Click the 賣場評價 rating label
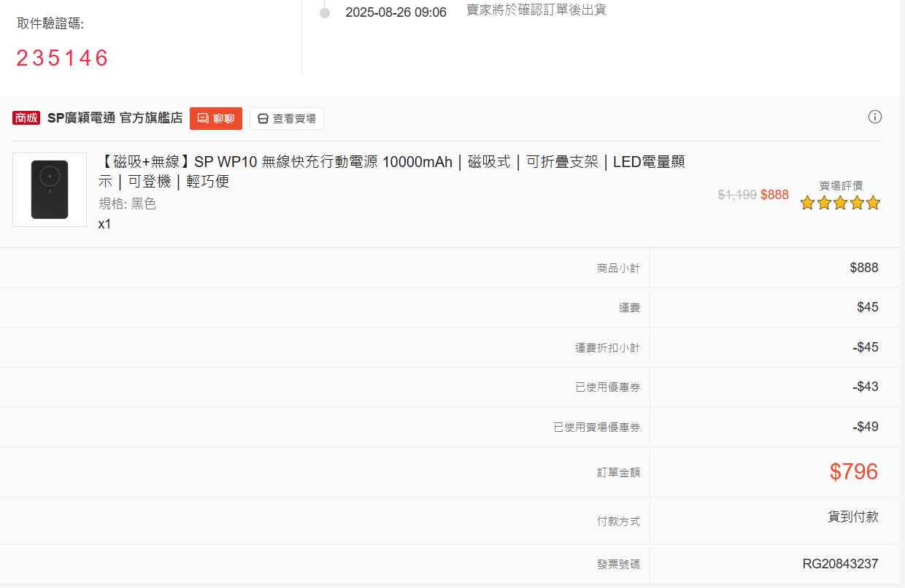 point(841,186)
